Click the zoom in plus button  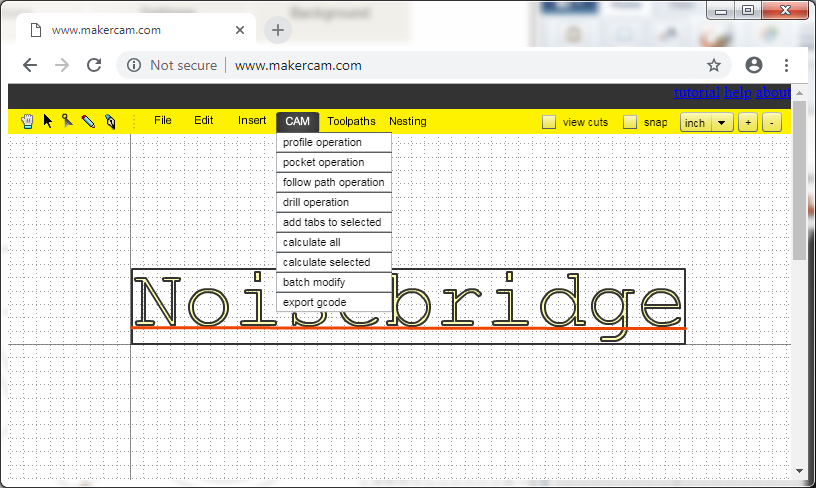click(x=747, y=122)
